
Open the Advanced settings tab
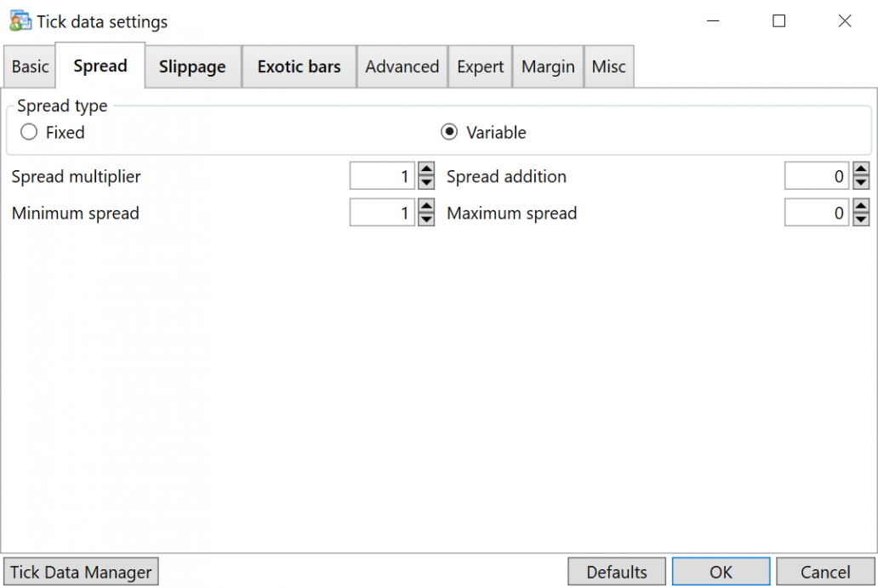[402, 66]
